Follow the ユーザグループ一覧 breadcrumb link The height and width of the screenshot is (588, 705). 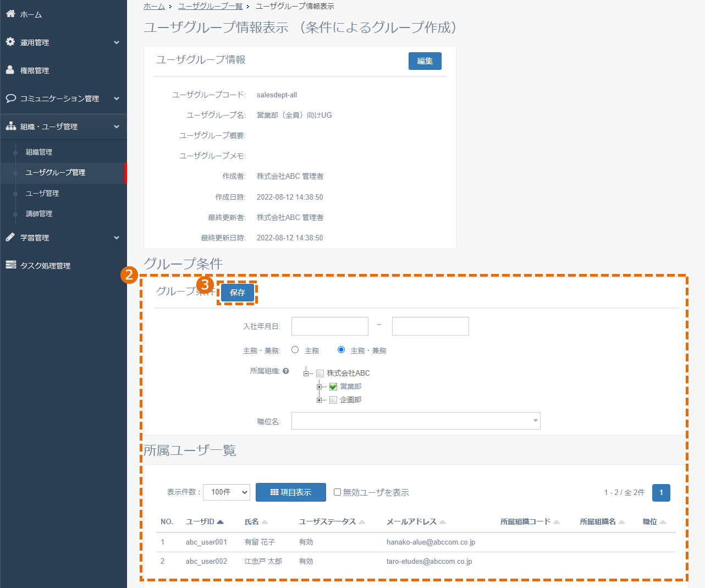click(210, 6)
